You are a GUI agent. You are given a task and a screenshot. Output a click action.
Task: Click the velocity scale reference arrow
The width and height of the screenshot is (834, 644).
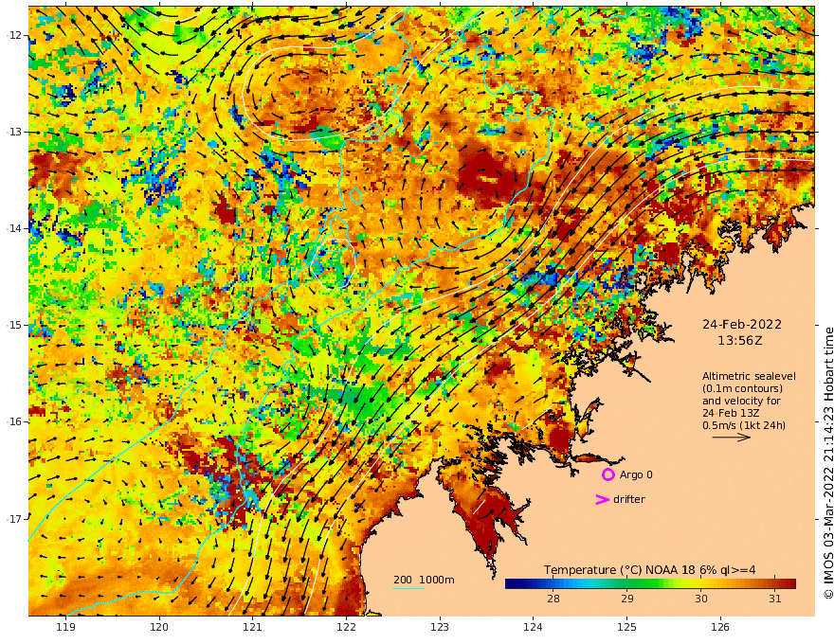pos(732,438)
